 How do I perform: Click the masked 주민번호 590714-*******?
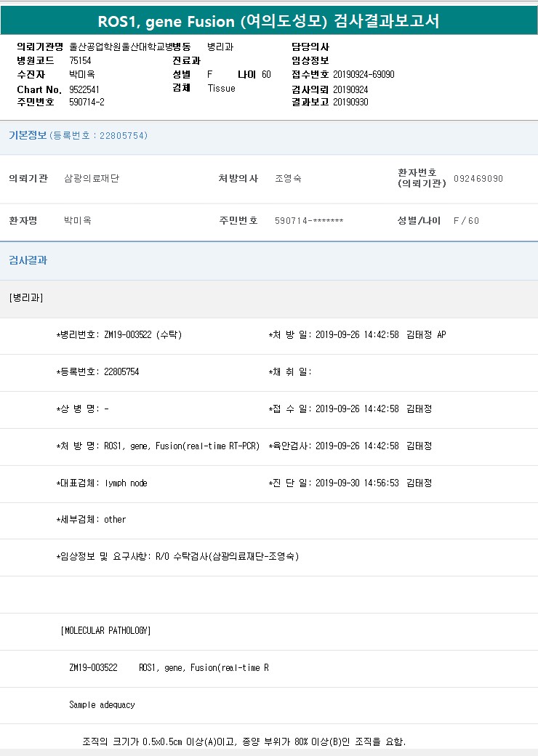(x=308, y=221)
